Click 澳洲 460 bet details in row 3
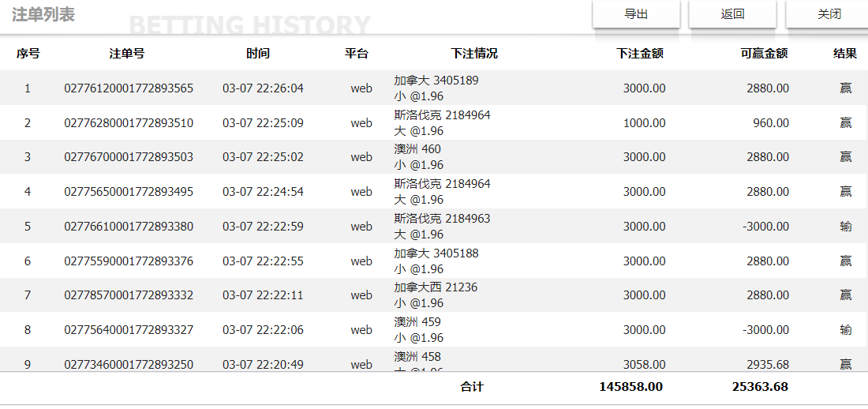 click(417, 149)
